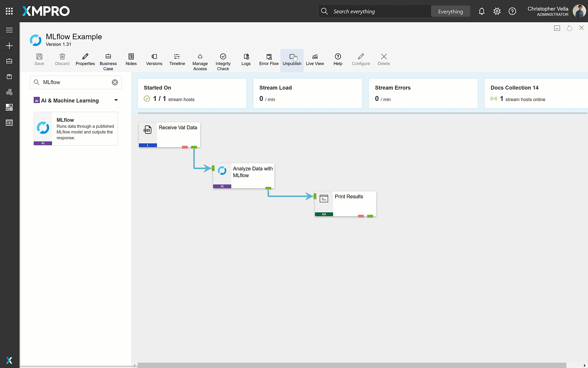Open the variables panel in the left sidebar
588x368 pixels.
[x=9, y=122]
